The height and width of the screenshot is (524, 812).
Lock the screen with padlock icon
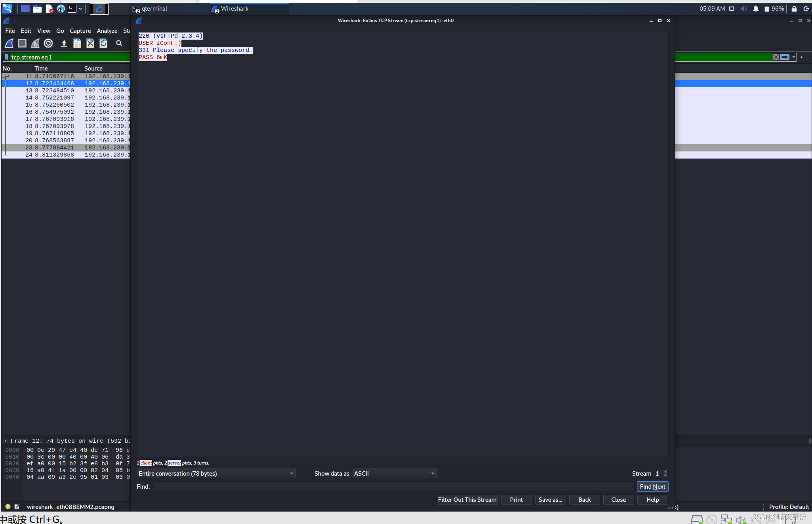[x=794, y=8]
